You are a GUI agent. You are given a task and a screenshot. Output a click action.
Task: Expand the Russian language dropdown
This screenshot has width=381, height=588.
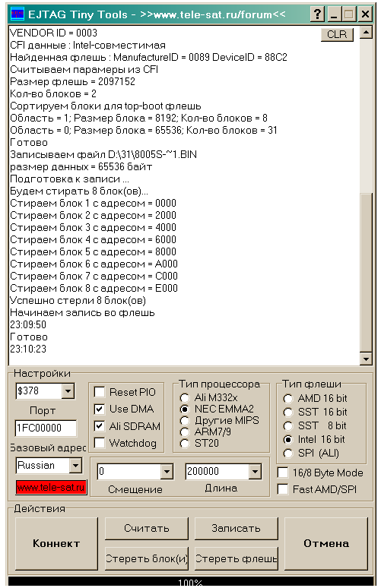[x=75, y=466]
